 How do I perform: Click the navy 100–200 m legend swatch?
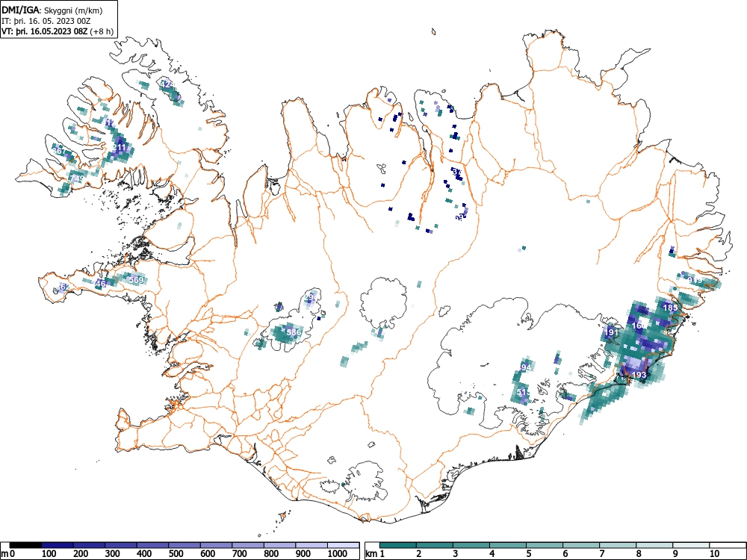pos(58,545)
